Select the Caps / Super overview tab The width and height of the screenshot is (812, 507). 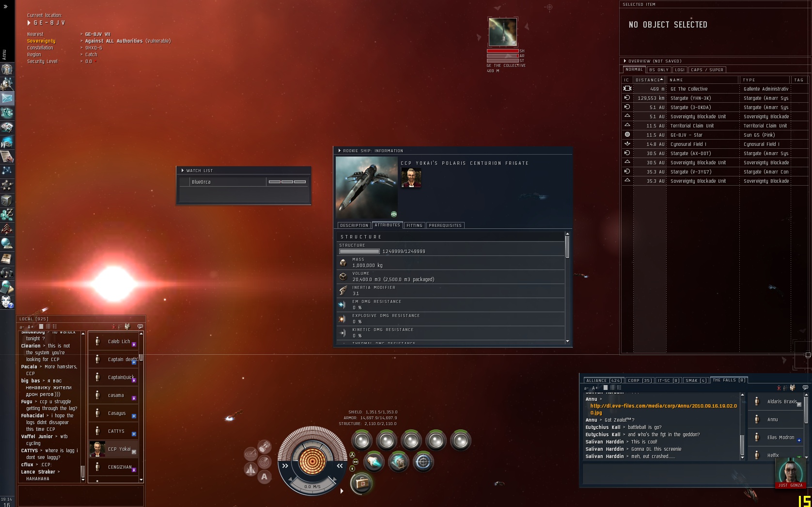click(707, 70)
